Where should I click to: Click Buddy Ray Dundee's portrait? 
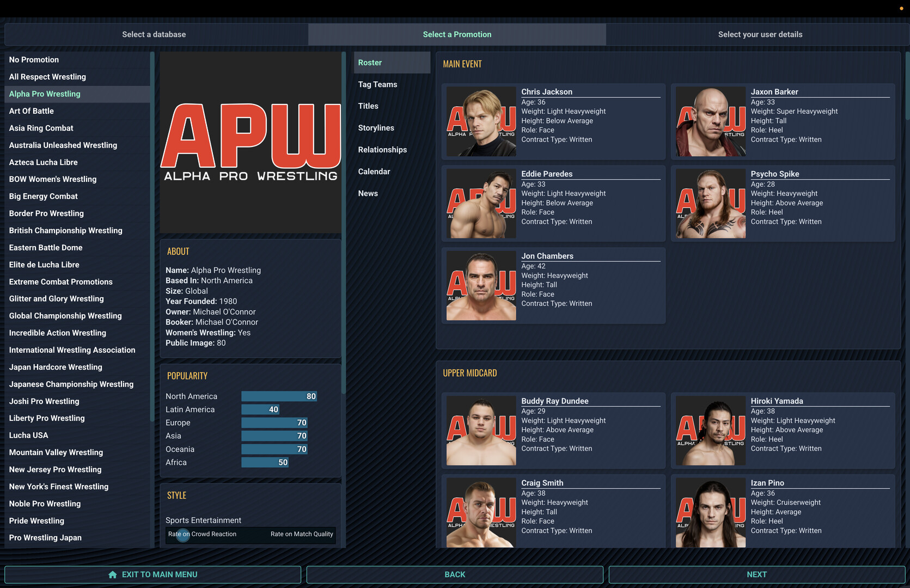(481, 430)
